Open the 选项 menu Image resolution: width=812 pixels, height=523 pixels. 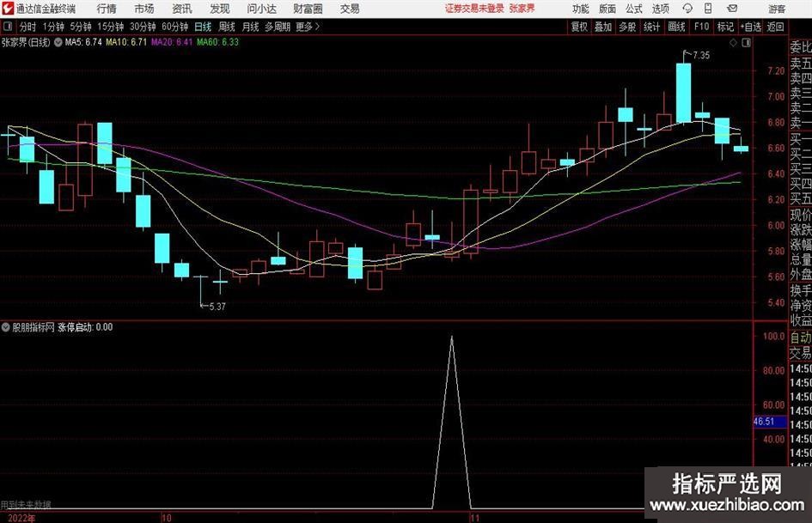(660, 9)
